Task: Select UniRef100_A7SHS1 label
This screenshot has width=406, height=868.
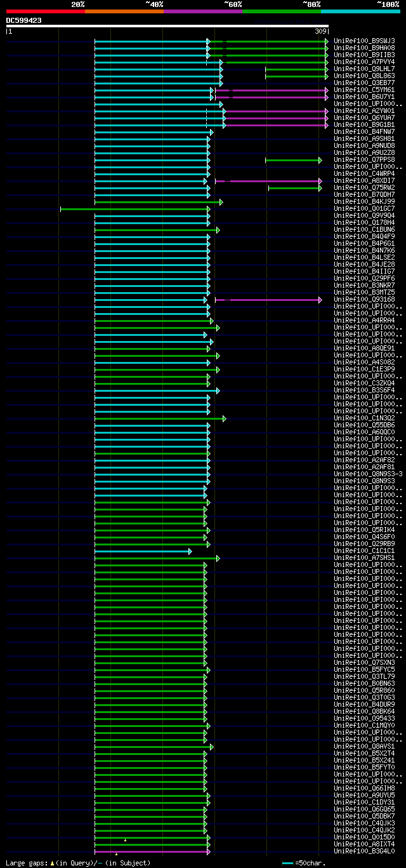Action: [x=364, y=558]
